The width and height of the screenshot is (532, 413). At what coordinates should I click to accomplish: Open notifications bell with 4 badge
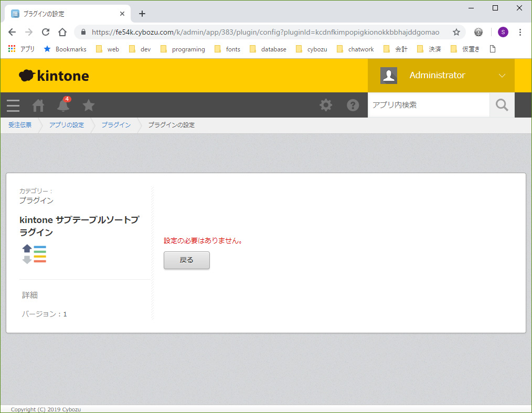(x=63, y=104)
